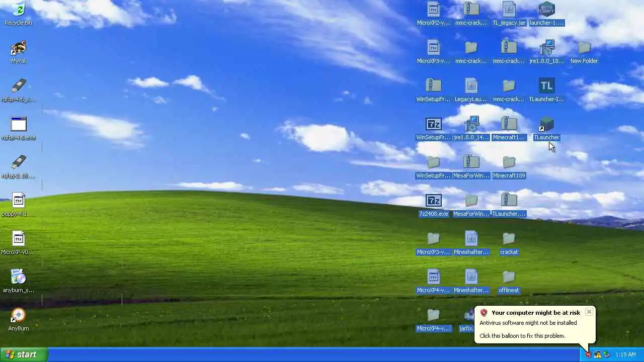This screenshot has width=644, height=362.
Task: Select the WinSetupFr file with 7z icon
Action: tap(433, 128)
